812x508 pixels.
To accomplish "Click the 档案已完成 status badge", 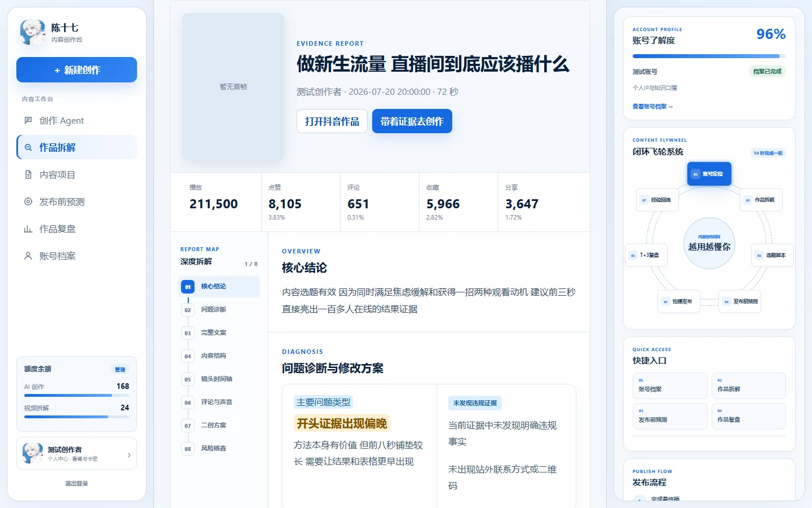I will (767, 71).
